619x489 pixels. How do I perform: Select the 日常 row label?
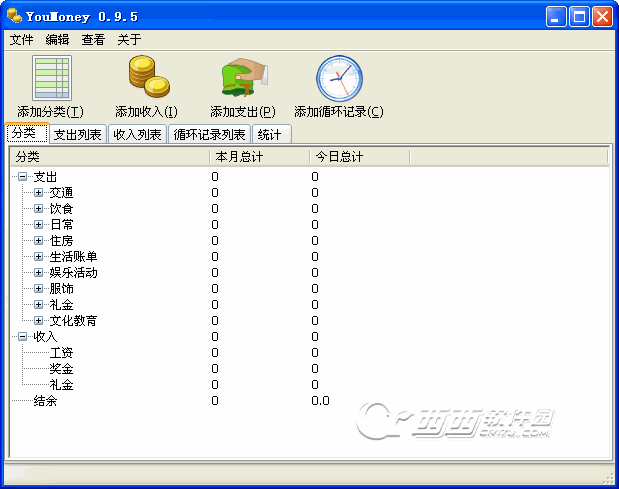pos(61,225)
